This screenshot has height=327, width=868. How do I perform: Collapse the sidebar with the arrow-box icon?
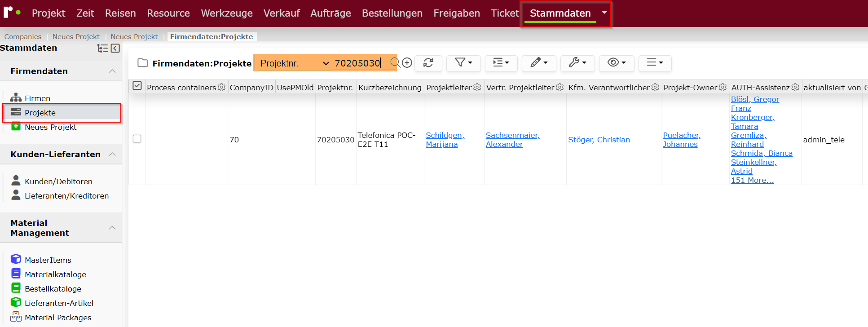tap(115, 48)
